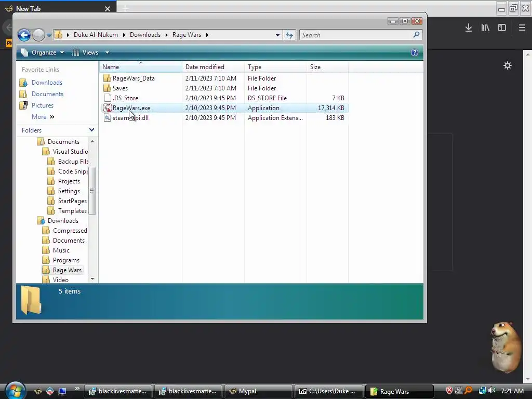Click the volume speaker tray icon
The height and width of the screenshot is (399, 532).
point(492,391)
